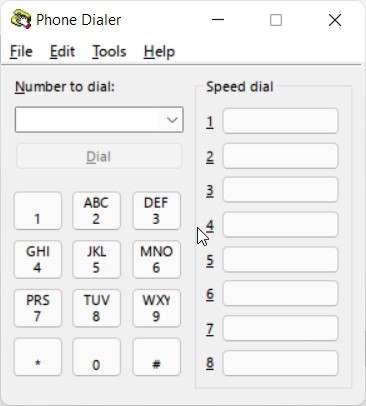The height and width of the screenshot is (406, 366).
Task: Click the Phone Dialer title bar icon
Action: click(x=21, y=20)
